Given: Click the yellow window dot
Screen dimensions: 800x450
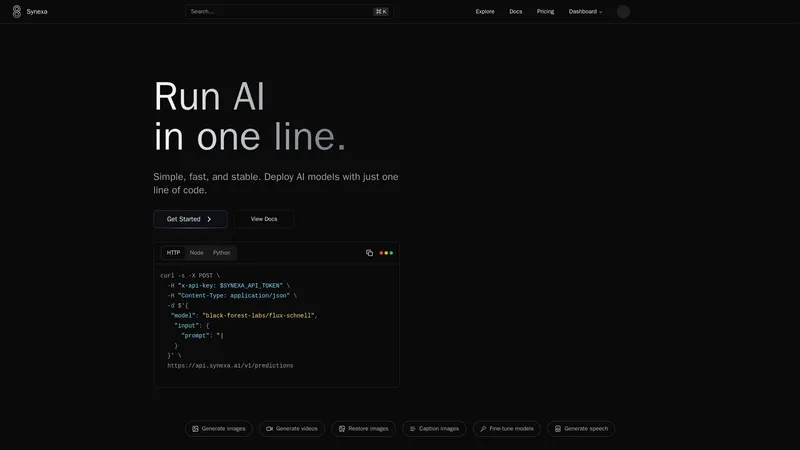Looking at the screenshot, I should [x=386, y=253].
